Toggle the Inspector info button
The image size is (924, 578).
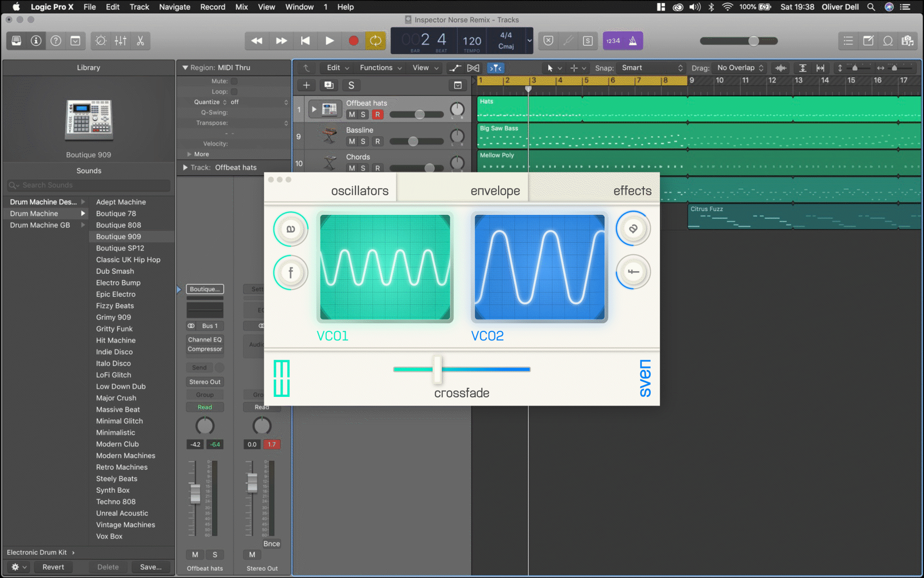pos(36,41)
